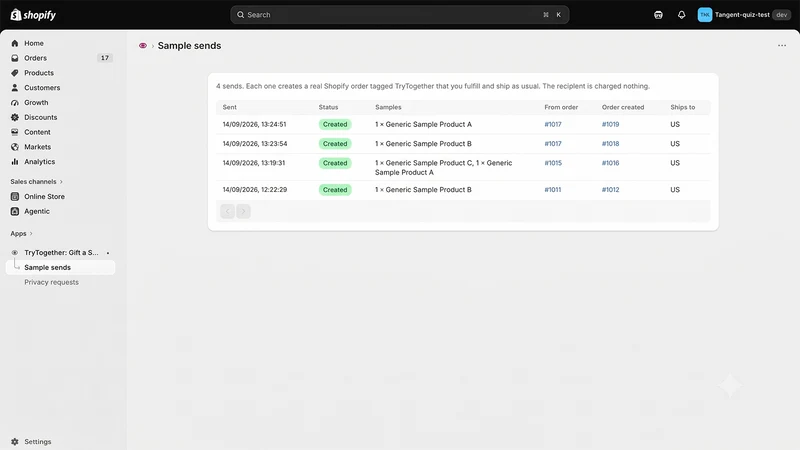This screenshot has height=450, width=800.
Task: Open the Tangent-quiz-test account menu
Action: pyautogui.click(x=744, y=15)
